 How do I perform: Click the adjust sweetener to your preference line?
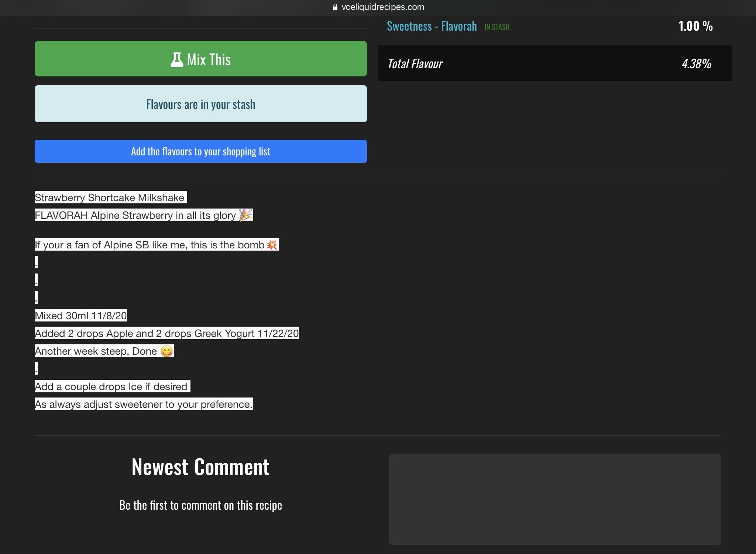[144, 404]
